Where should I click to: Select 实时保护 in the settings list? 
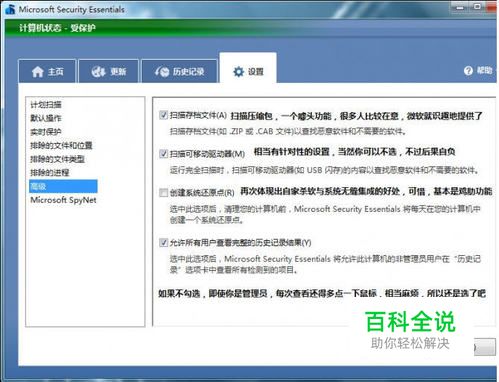[x=46, y=132]
